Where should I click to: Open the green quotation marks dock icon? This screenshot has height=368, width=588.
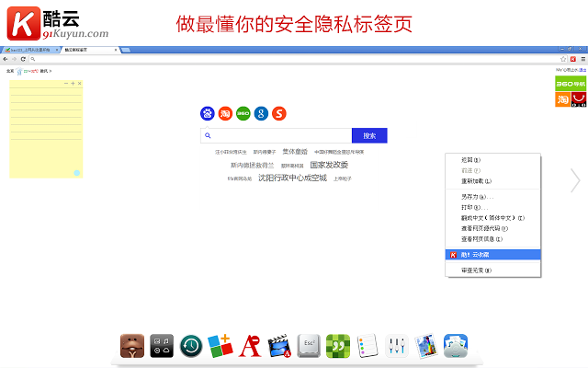pos(338,346)
